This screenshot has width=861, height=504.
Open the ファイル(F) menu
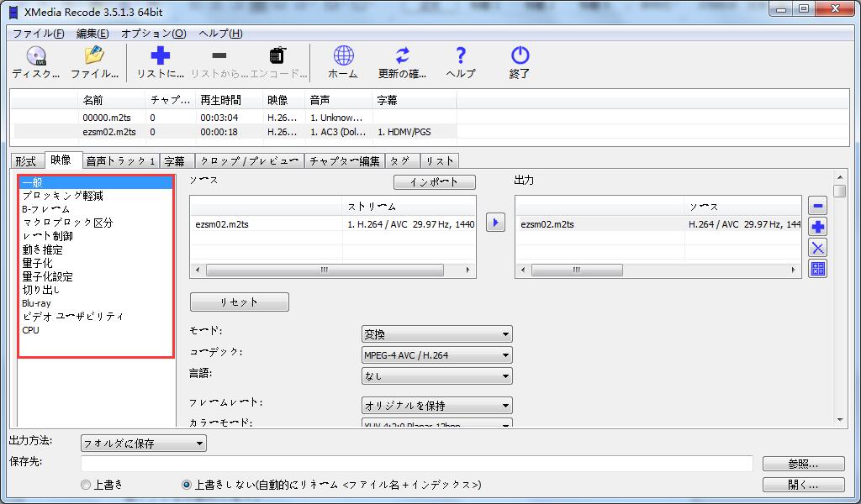point(39,34)
